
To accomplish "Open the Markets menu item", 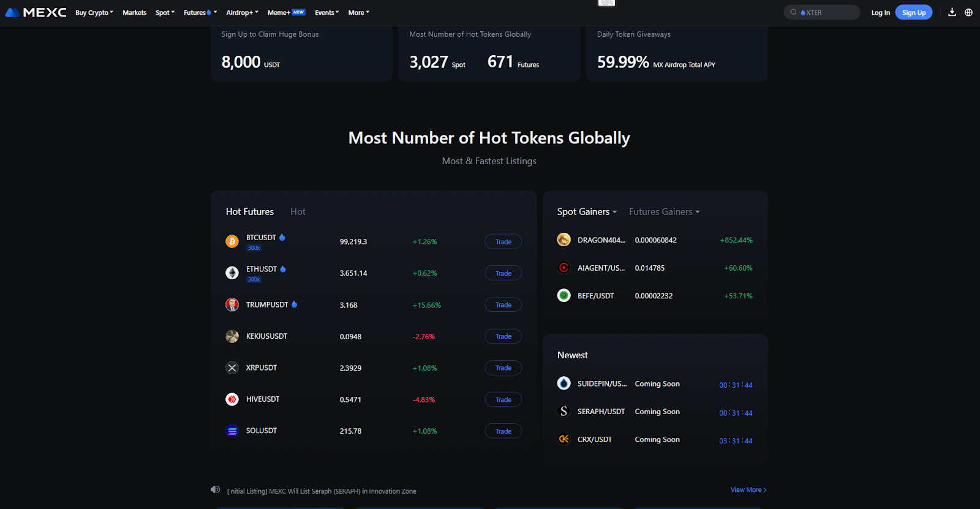I will tap(134, 12).
